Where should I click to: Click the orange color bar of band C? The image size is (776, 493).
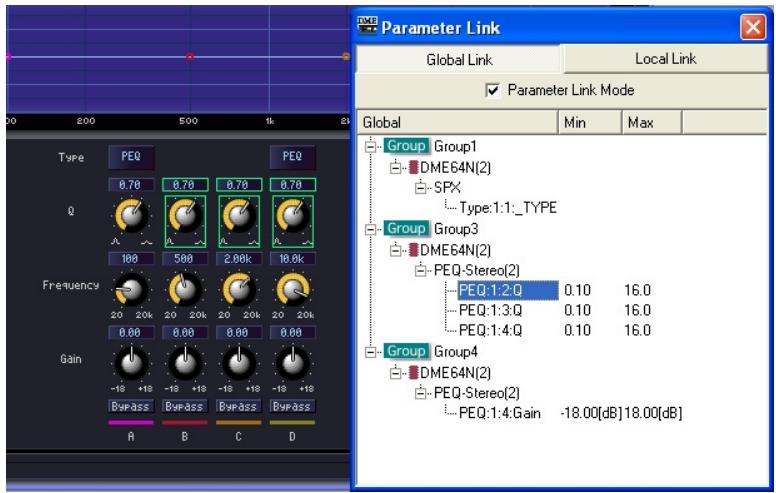(239, 423)
